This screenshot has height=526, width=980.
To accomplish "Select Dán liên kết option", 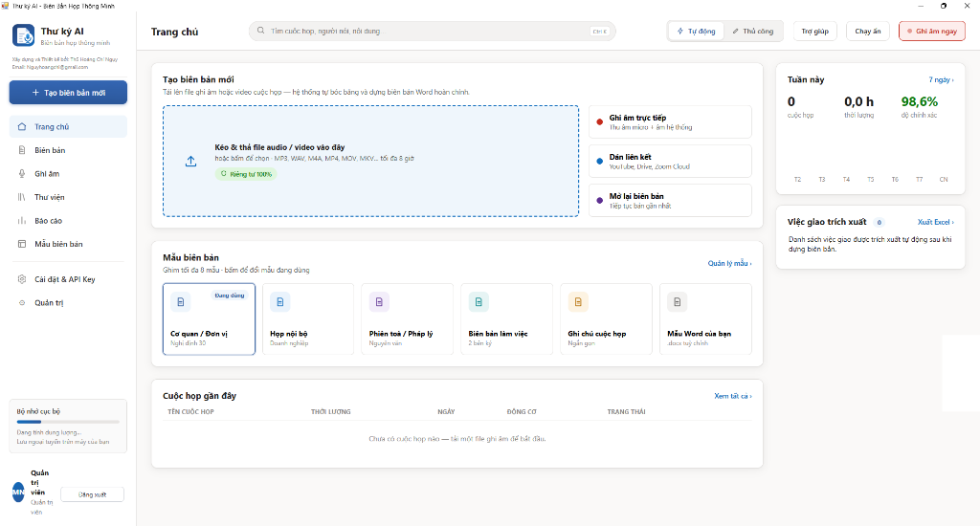I will coord(670,162).
